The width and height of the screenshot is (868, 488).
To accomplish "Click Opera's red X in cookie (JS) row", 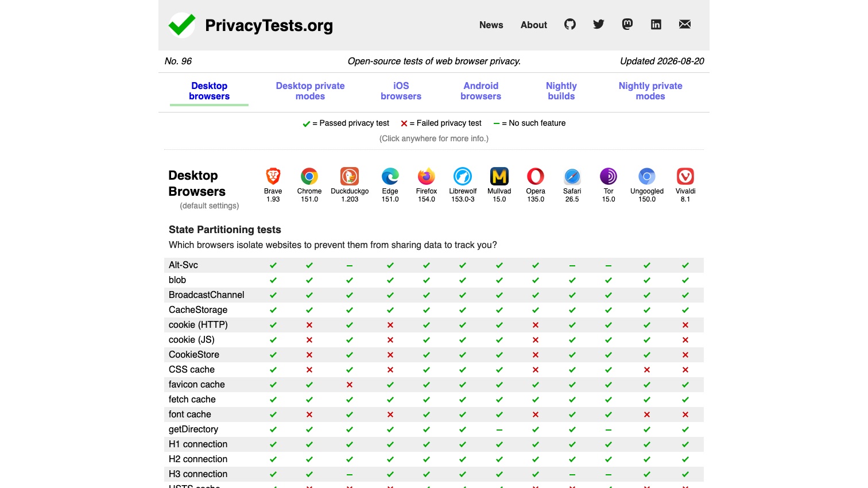I will (536, 340).
